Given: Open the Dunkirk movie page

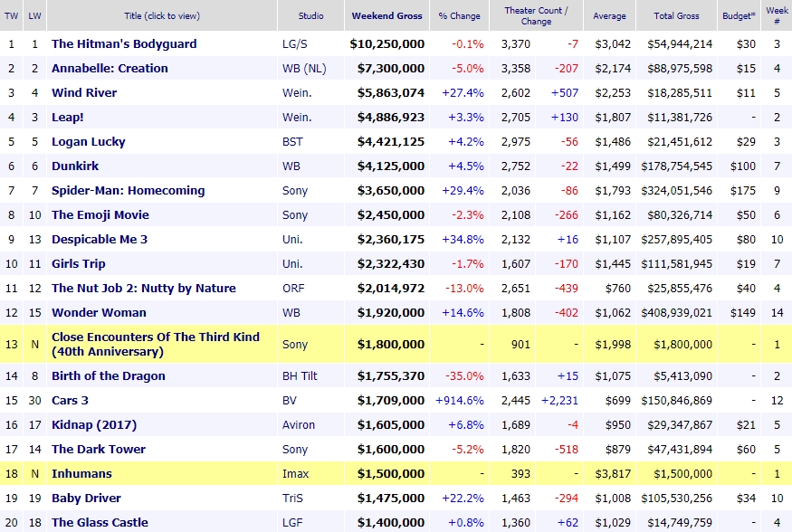Looking at the screenshot, I should click(x=75, y=166).
